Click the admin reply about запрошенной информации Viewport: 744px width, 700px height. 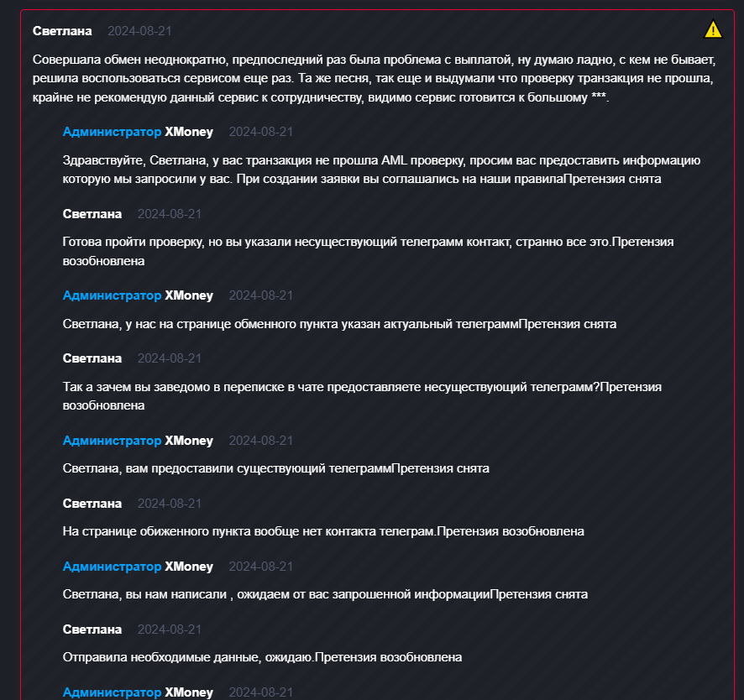(x=325, y=594)
